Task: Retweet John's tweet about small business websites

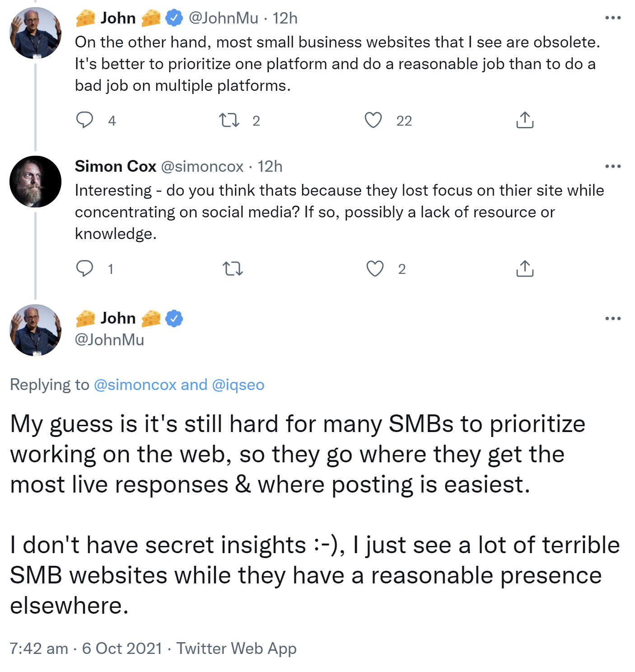Action: [229, 120]
